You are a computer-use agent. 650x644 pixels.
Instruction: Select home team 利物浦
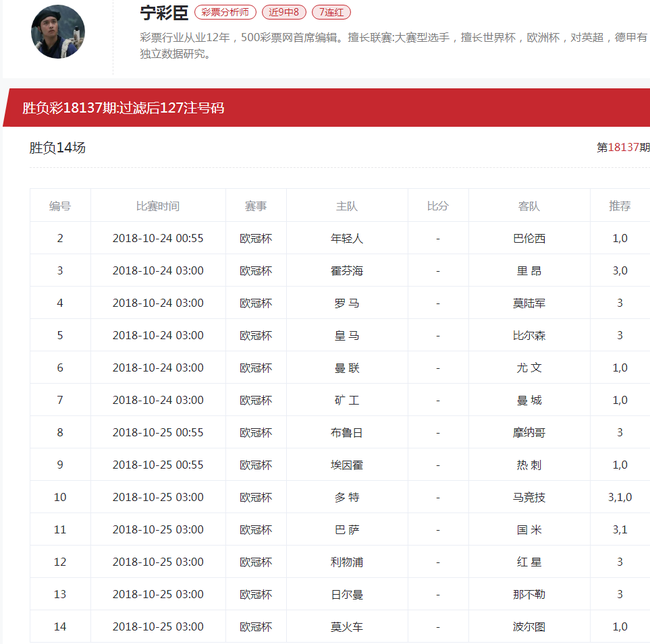347,562
